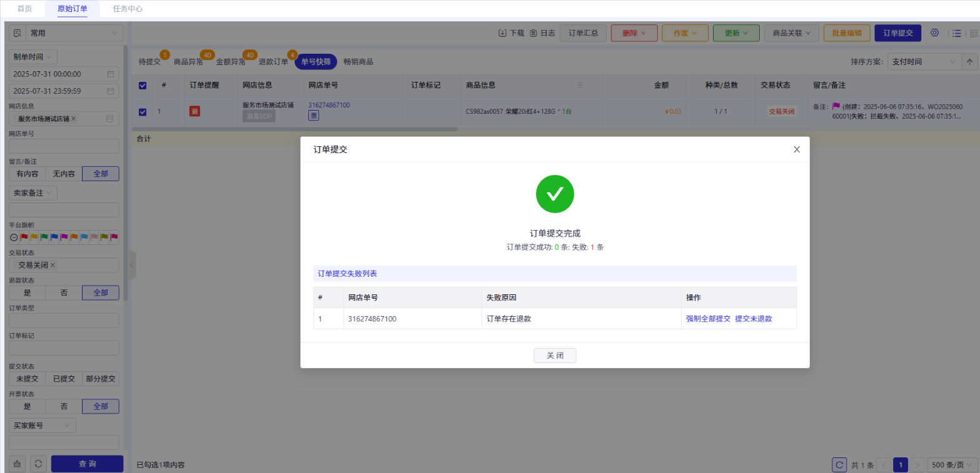Select 全部 under 退款状态

(x=101, y=292)
